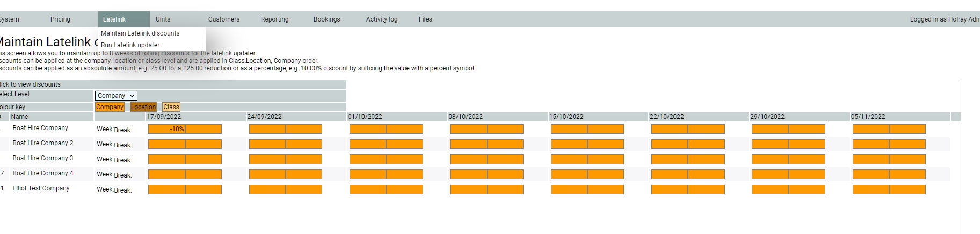
Task: Click Boat Hire Company break field under 17/09/2022
Action: pos(204,129)
